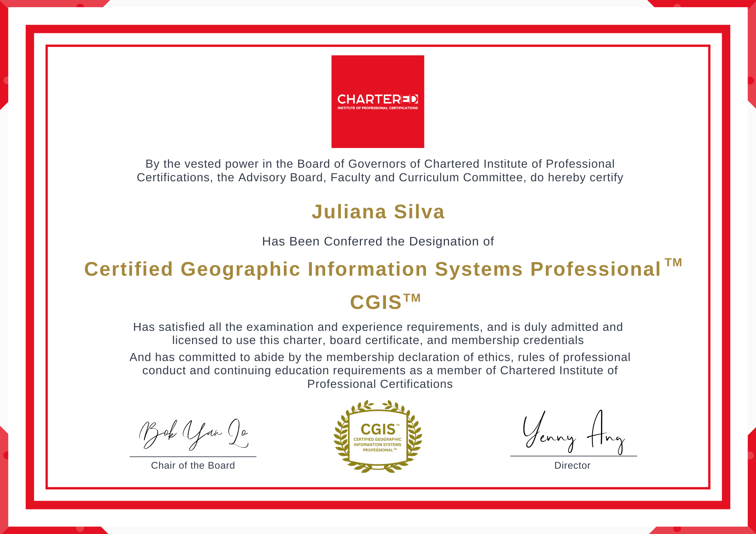Click 'Has Been Conferred the Designation of' line
The width and height of the screenshot is (756, 534).
tap(378, 241)
